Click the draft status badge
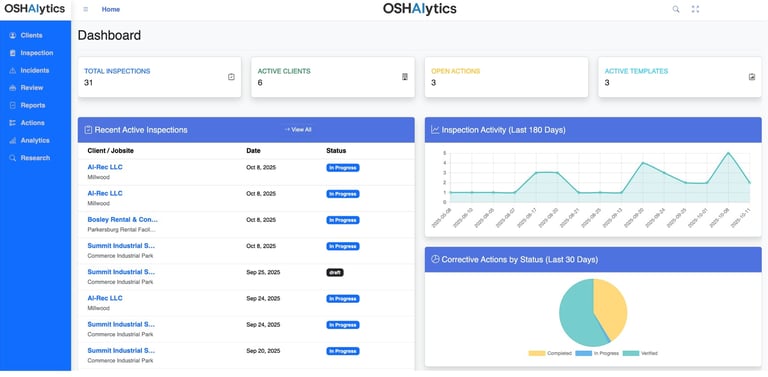 [335, 272]
